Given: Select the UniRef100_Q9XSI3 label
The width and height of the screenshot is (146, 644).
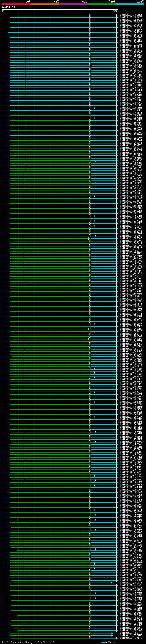Looking at the screenshot, I should (131, 304).
